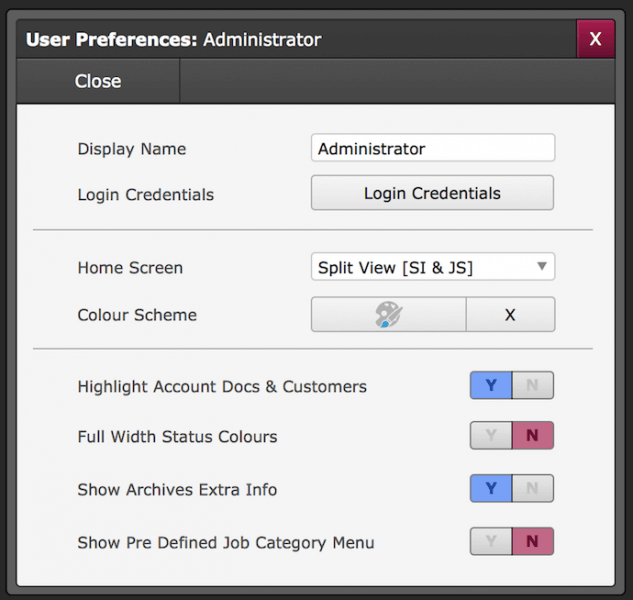
Task: Open the colour scheme palette picker
Action: tap(388, 315)
